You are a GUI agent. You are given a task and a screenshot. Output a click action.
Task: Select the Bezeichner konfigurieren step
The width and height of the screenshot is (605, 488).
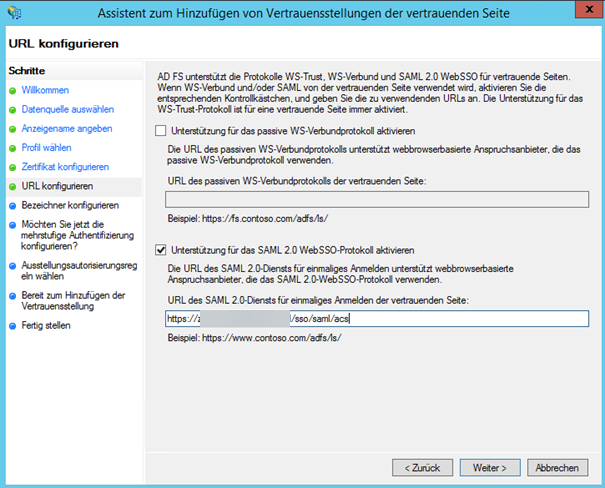point(70,205)
